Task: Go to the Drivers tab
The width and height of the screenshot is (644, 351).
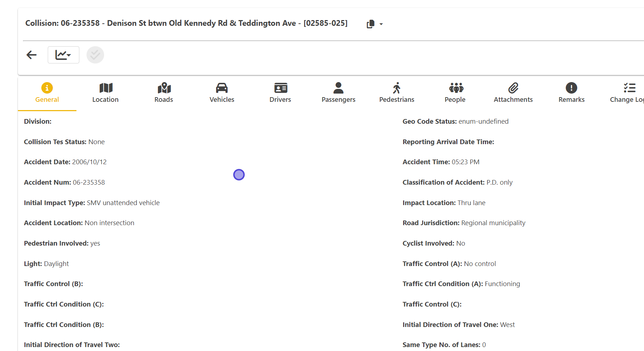Action: point(280,93)
